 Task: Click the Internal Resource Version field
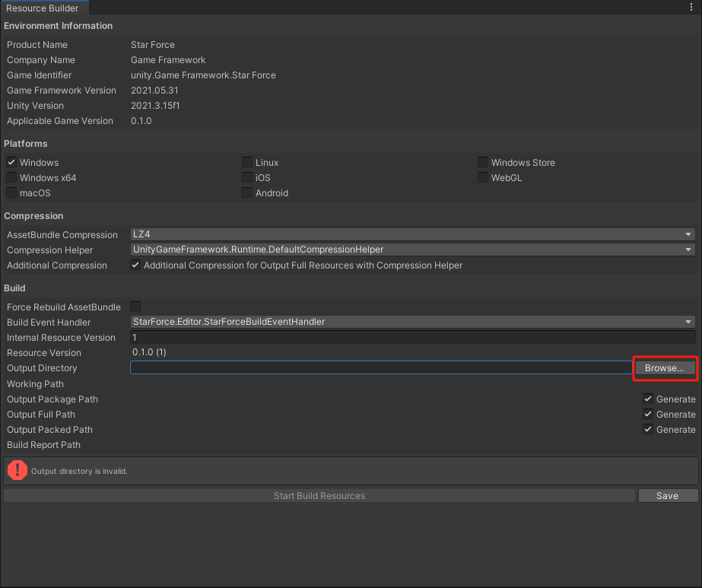point(411,337)
